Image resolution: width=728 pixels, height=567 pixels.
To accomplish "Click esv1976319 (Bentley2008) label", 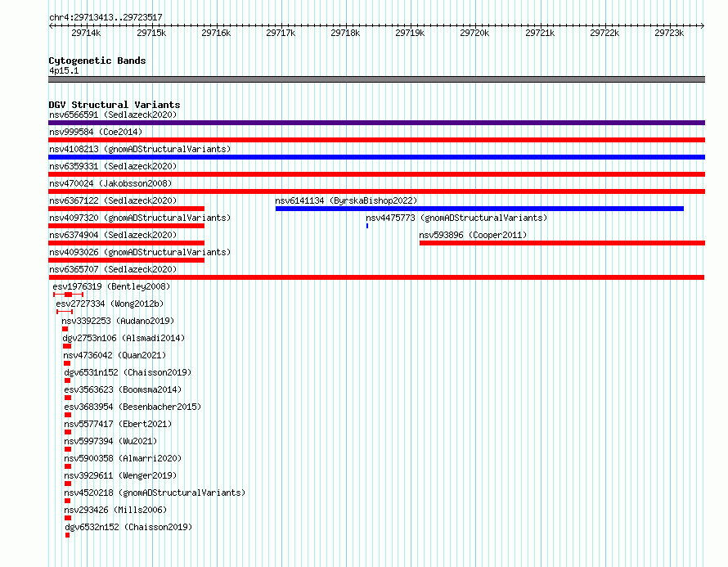I will (x=111, y=286).
